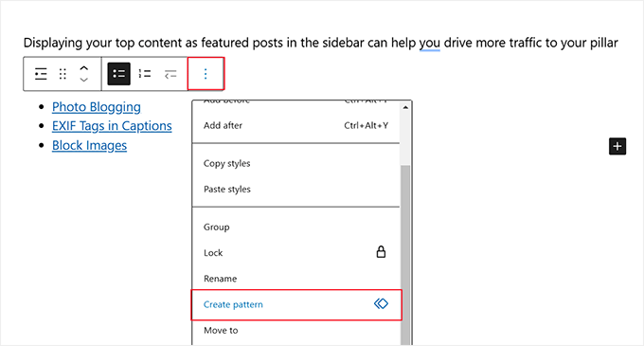Screen dimensions: 644x346
Task: Click the black plus add block button
Action: [x=617, y=146]
